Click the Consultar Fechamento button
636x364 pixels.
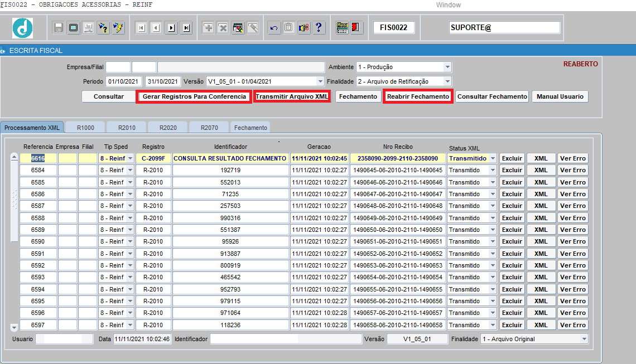[x=492, y=96]
